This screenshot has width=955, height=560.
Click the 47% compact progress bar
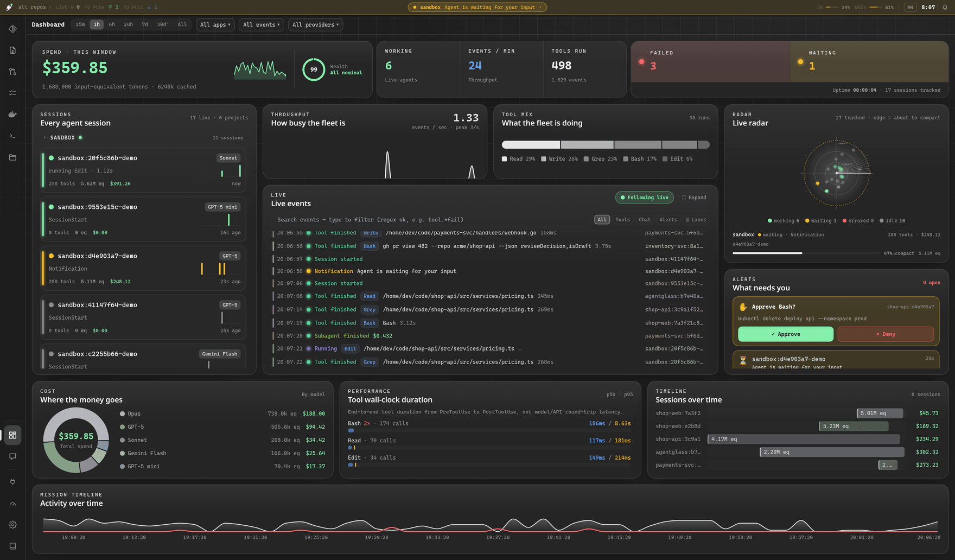click(x=806, y=253)
